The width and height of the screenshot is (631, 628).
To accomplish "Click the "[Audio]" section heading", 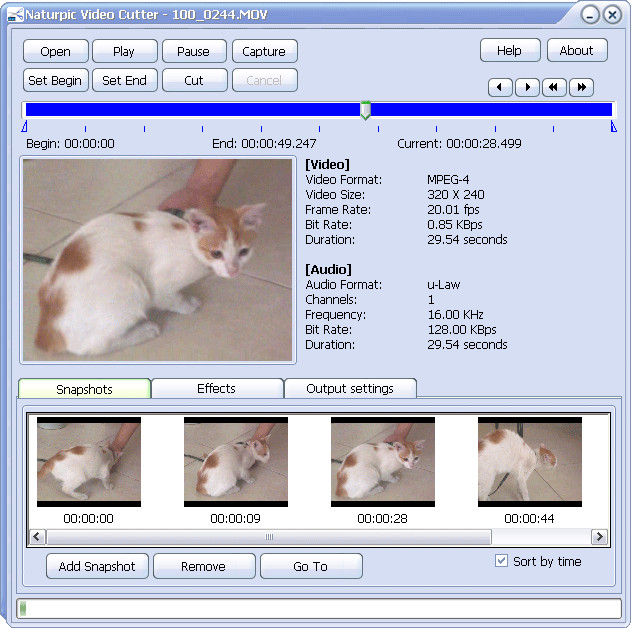I will (x=328, y=269).
